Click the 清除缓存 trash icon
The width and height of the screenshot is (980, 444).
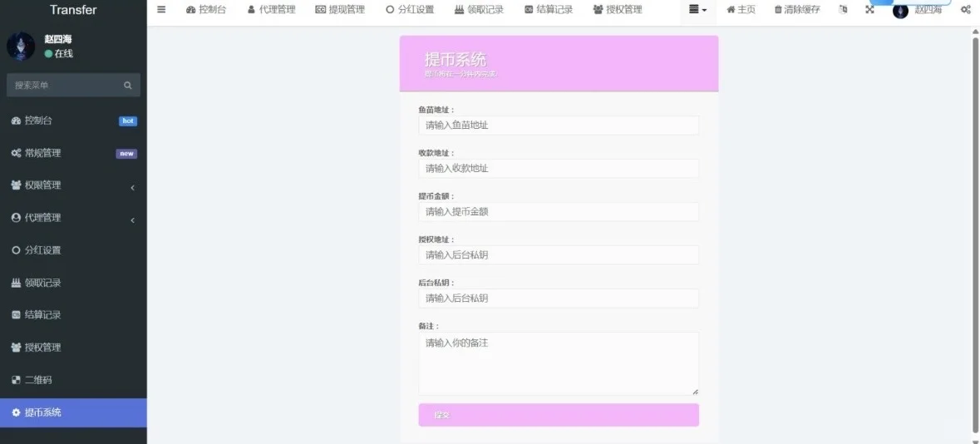(x=778, y=9)
